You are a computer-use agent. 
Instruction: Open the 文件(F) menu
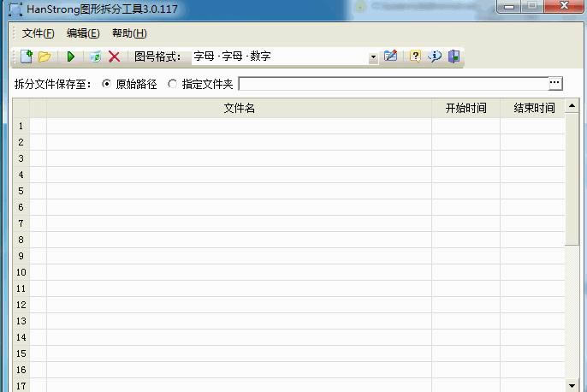click(x=38, y=33)
